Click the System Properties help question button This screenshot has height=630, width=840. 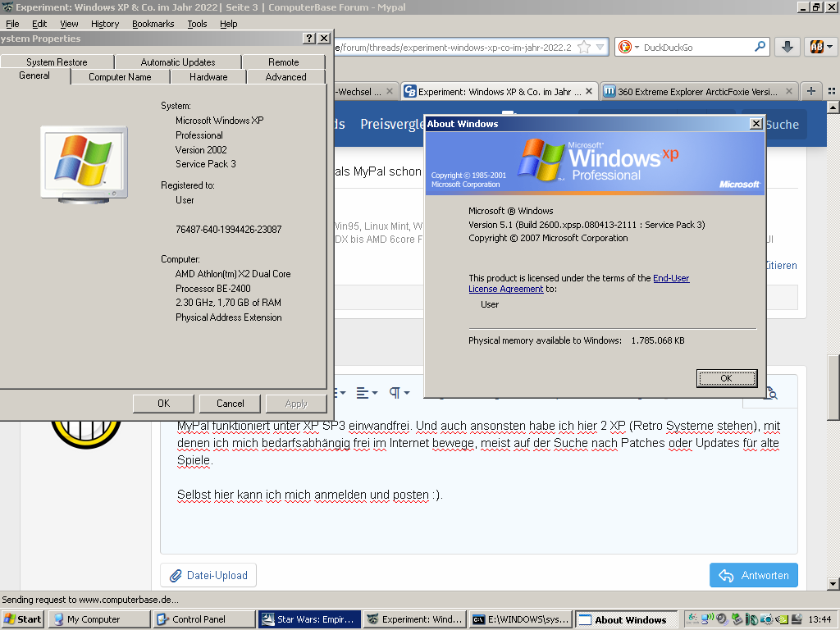click(309, 38)
